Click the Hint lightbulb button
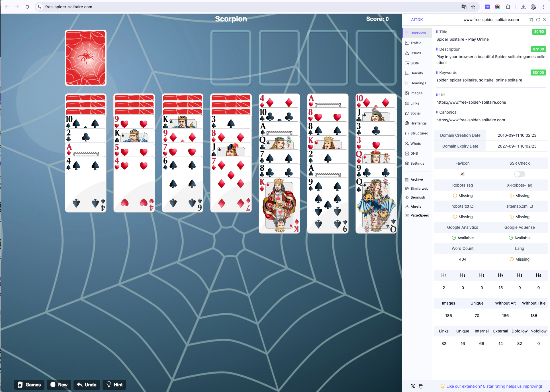The image size is (550, 392). 115,385
